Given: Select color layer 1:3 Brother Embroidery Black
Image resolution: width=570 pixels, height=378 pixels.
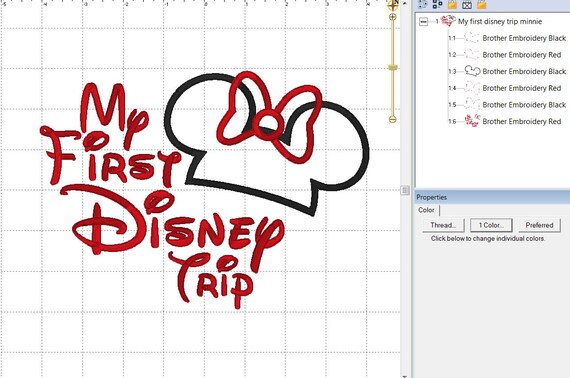Looking at the screenshot, I should pos(524,72).
